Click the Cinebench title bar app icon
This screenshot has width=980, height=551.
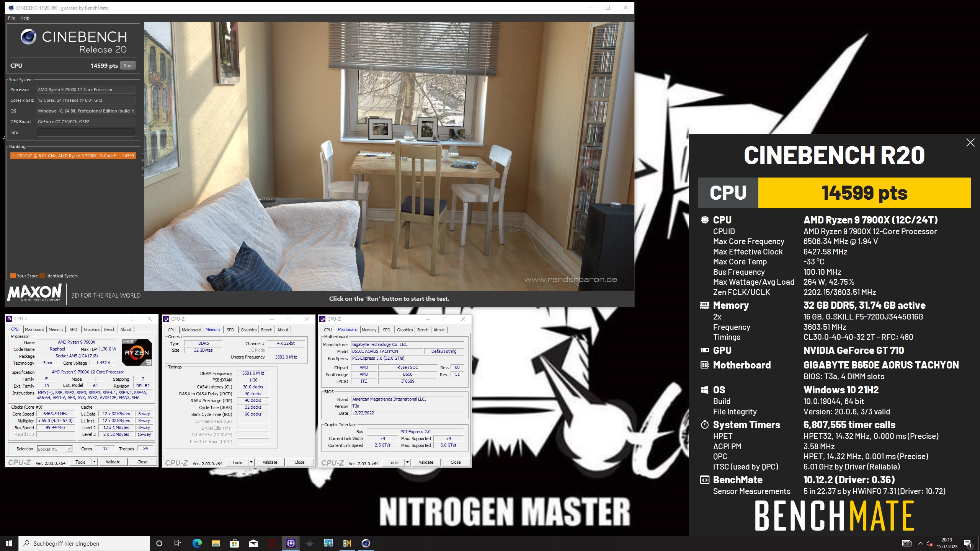[11, 8]
